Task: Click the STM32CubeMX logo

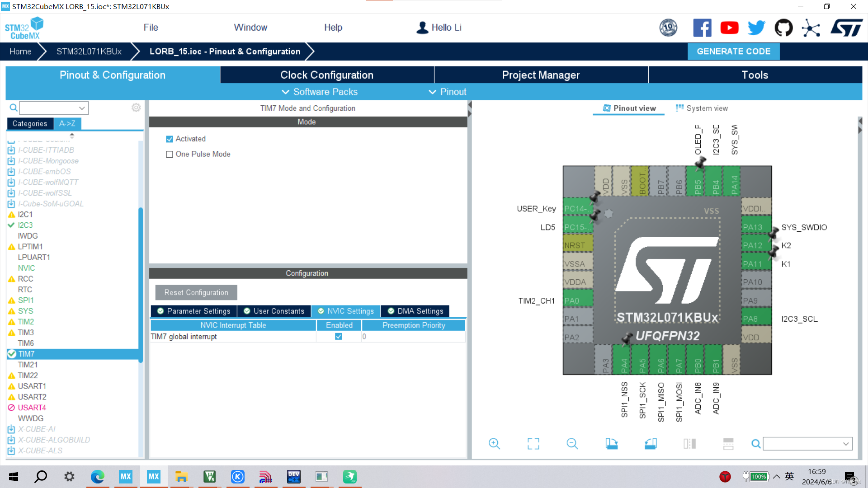Action: tap(24, 28)
